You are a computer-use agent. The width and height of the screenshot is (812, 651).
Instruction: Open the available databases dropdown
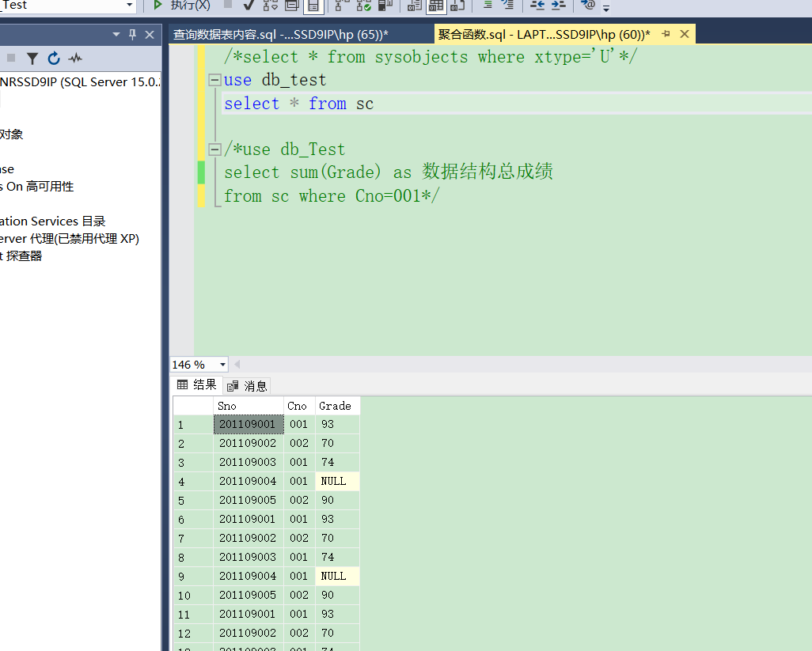[130, 6]
